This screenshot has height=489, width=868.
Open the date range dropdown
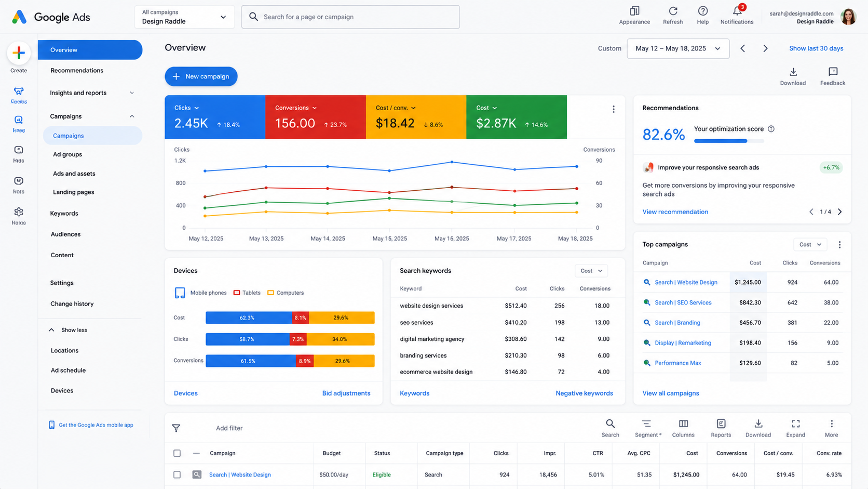pyautogui.click(x=678, y=48)
